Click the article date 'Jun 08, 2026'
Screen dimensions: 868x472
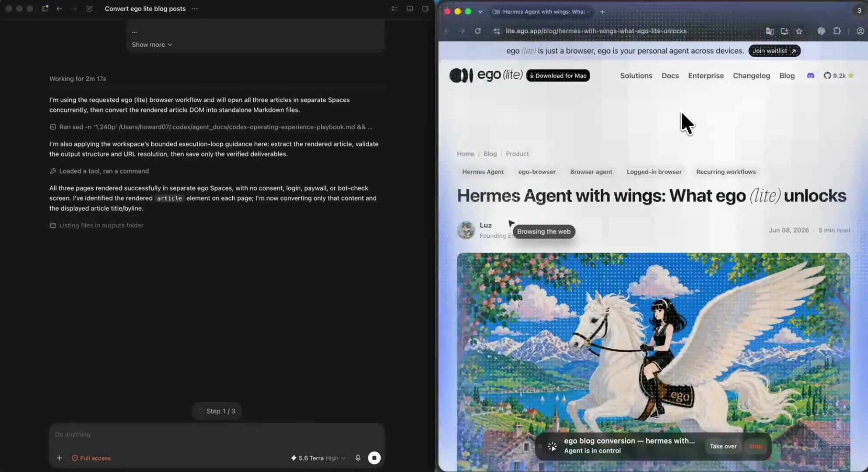[789, 230]
